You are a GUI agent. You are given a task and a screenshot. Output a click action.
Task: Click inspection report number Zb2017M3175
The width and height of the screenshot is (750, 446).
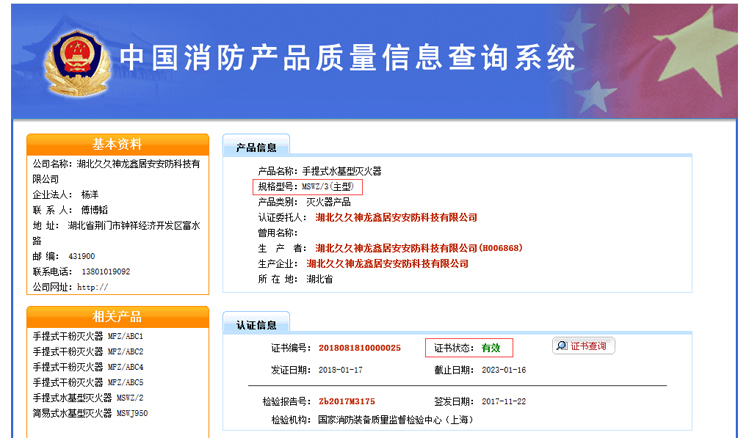pyautogui.click(x=347, y=401)
